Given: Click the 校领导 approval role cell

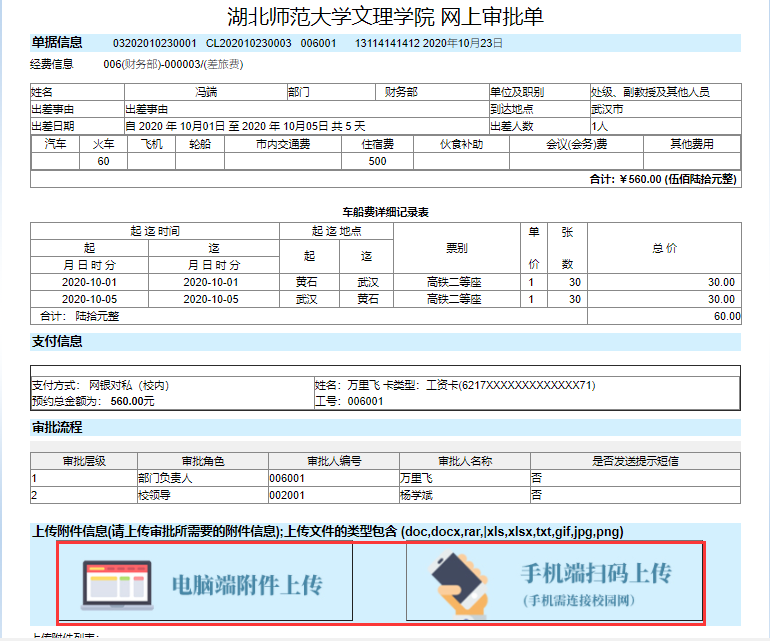Looking at the screenshot, I should coord(155,495).
